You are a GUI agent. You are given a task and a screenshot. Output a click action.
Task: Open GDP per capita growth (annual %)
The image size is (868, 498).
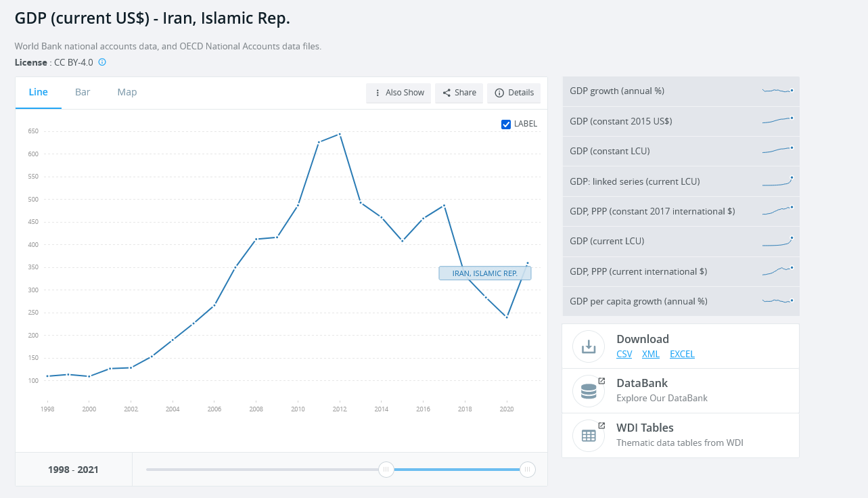pyautogui.click(x=681, y=301)
